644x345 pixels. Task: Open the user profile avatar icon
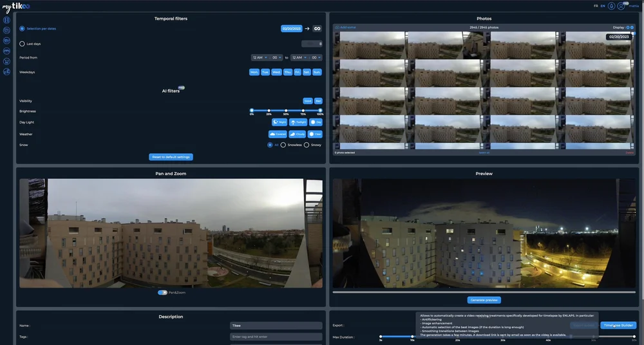pos(621,6)
